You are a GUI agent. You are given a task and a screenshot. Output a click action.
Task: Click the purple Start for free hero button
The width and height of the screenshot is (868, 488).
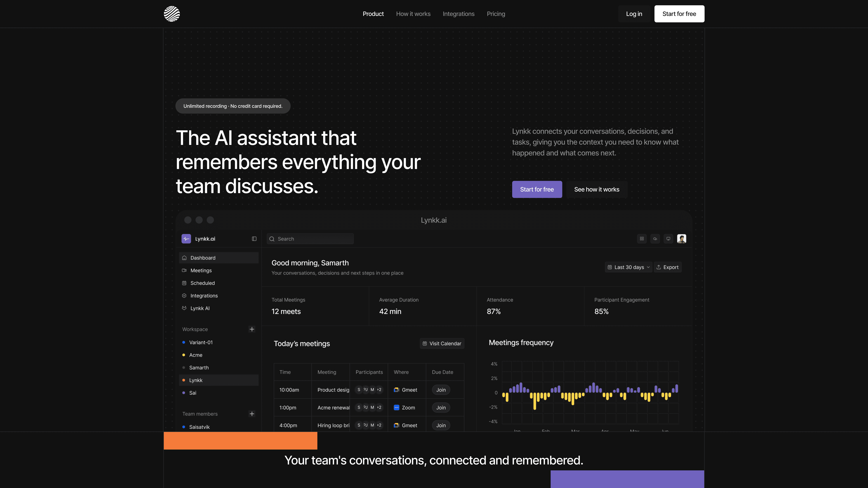click(537, 189)
